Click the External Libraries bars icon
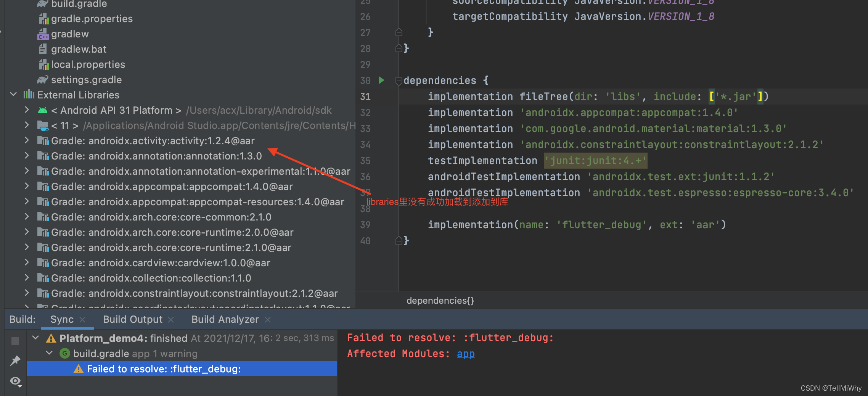Viewport: 868px width, 396px height. 29,95
